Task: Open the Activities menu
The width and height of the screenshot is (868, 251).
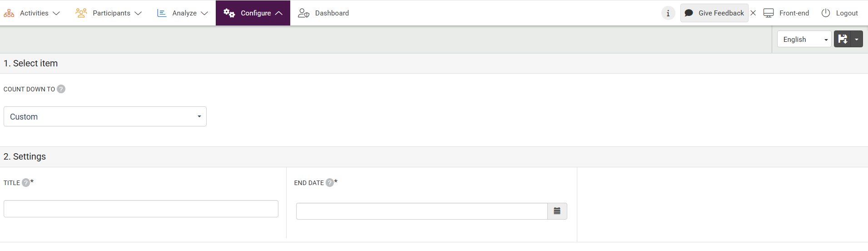Action: [x=32, y=13]
